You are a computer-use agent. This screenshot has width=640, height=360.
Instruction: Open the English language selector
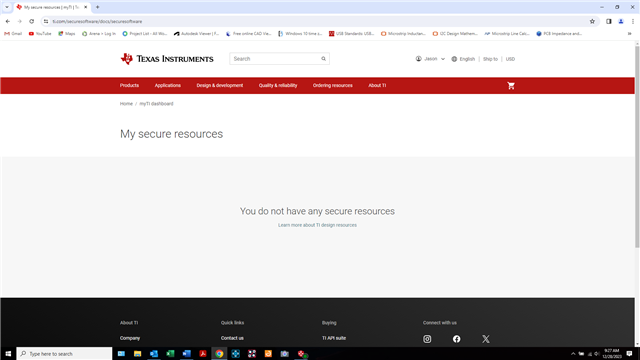point(463,59)
